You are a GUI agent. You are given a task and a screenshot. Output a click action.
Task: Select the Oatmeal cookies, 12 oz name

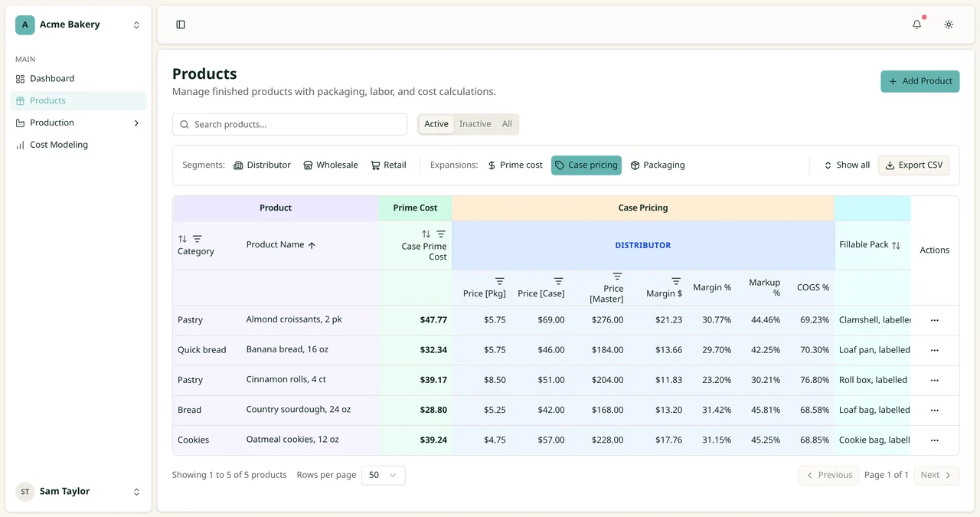click(x=292, y=440)
